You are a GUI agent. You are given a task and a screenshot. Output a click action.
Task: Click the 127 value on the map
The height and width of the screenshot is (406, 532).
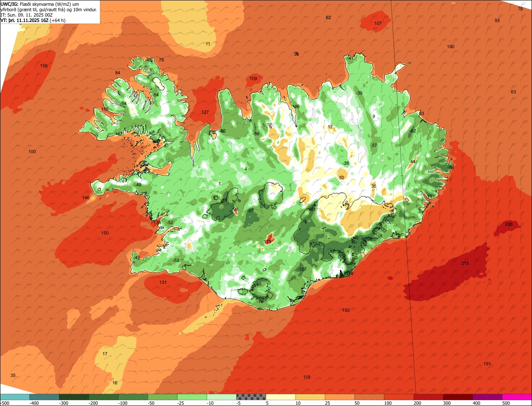[205, 112]
